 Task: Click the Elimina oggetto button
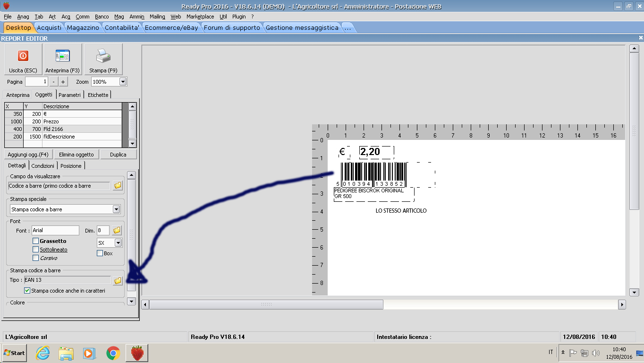pos(76,155)
